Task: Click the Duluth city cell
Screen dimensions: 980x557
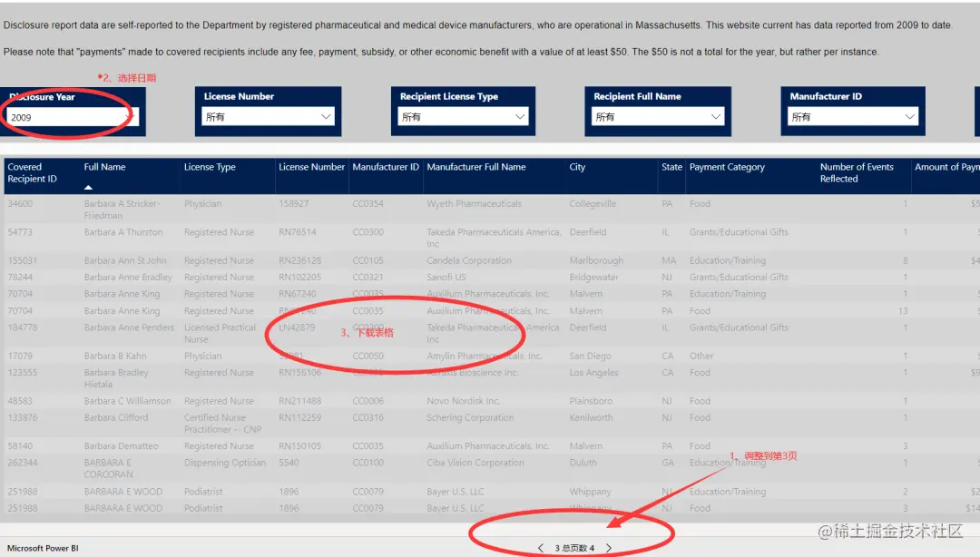Action: [x=583, y=463]
